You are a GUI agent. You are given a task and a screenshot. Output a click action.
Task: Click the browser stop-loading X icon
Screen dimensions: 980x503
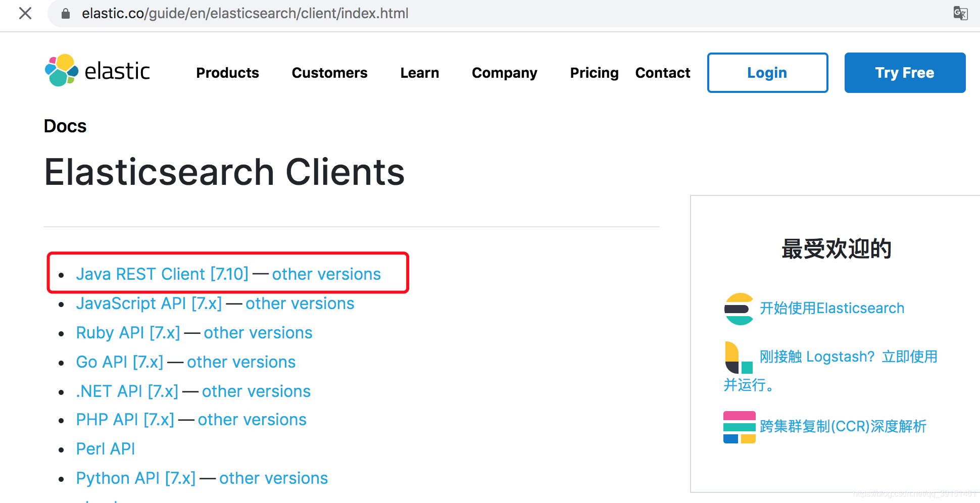coord(25,13)
